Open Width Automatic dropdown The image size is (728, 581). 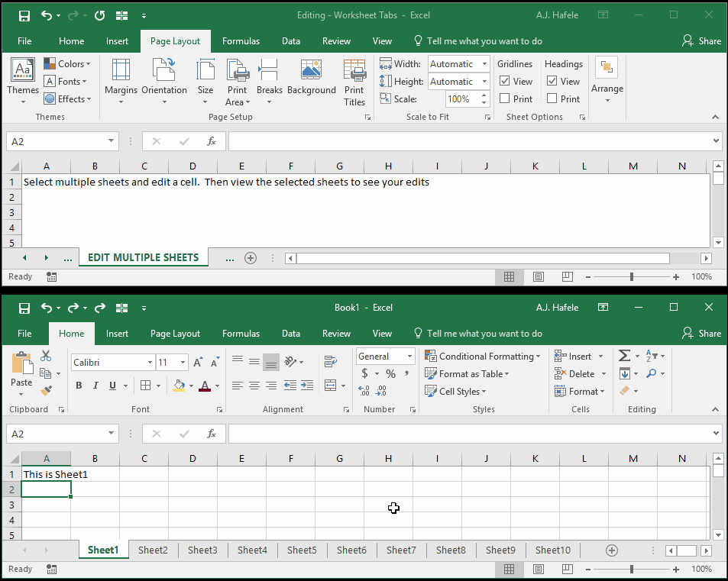[x=484, y=63]
